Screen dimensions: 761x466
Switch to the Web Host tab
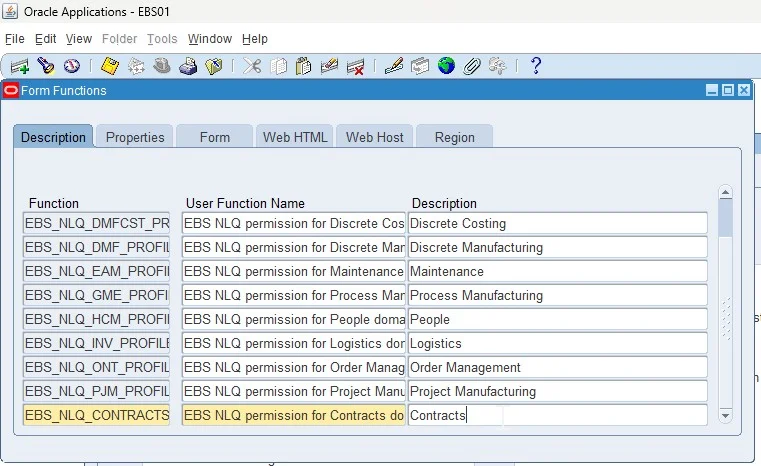[374, 137]
